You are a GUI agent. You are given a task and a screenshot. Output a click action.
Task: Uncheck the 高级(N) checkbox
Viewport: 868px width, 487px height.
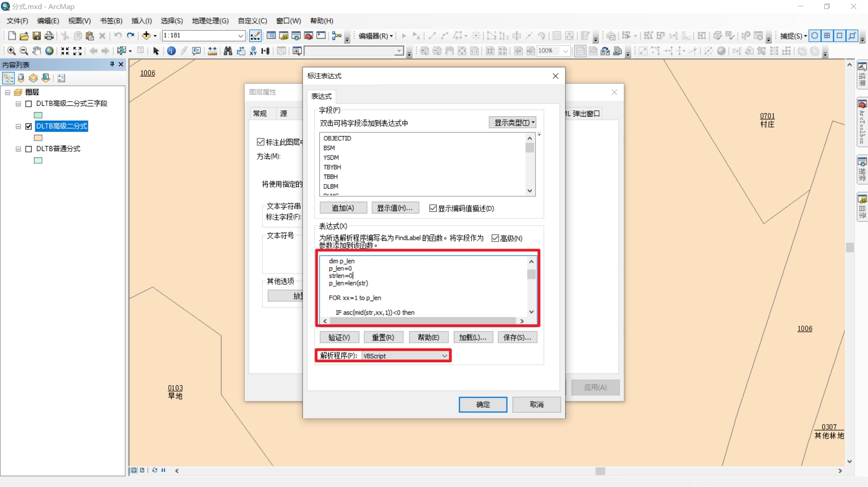[495, 238]
